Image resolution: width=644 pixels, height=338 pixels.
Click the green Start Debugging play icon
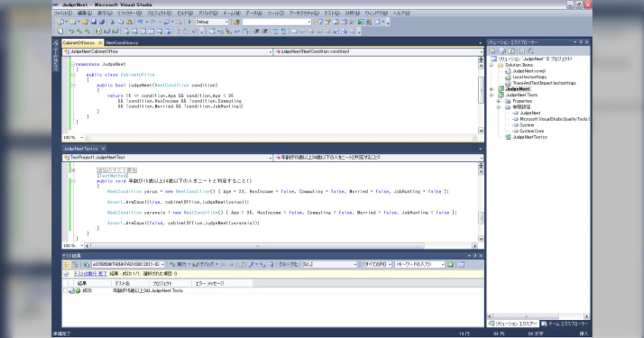click(190, 22)
